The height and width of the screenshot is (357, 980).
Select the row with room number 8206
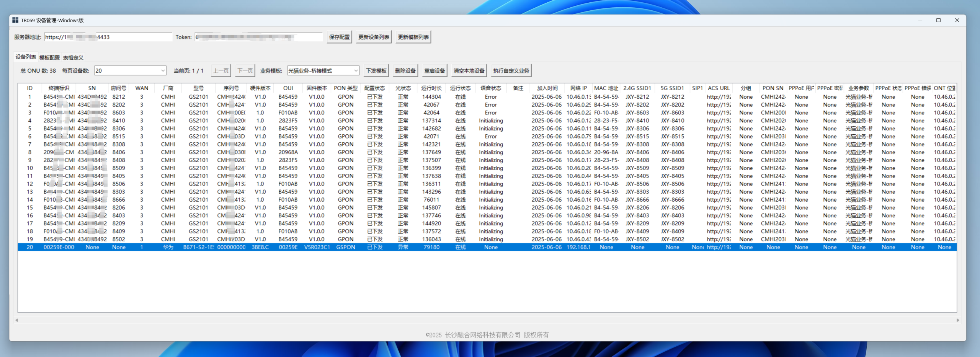coord(487,208)
